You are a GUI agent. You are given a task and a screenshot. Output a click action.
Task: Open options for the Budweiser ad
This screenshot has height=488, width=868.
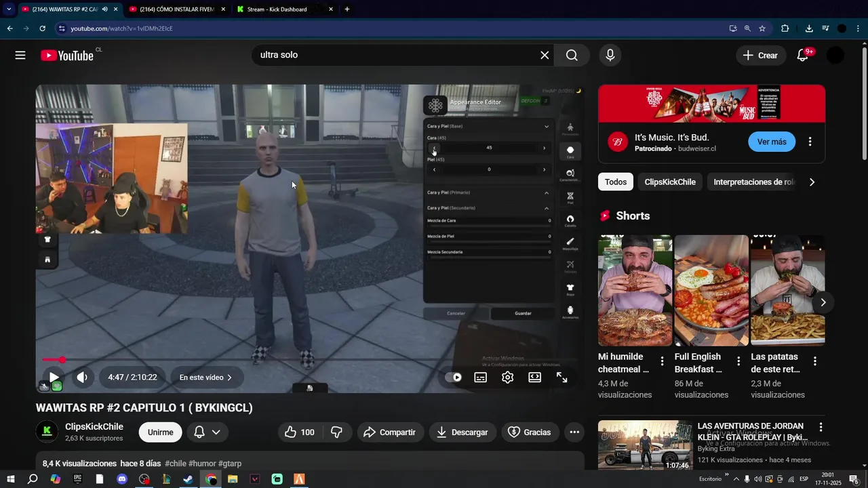point(810,142)
